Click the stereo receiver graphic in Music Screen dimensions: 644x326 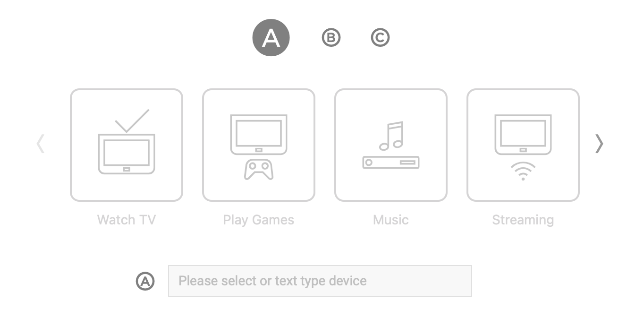pos(390,163)
